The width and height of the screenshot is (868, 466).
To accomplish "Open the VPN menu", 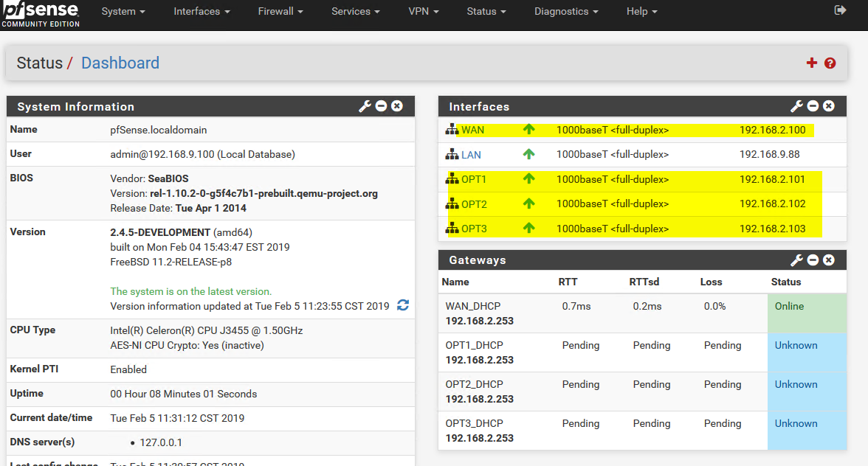I will pyautogui.click(x=424, y=11).
